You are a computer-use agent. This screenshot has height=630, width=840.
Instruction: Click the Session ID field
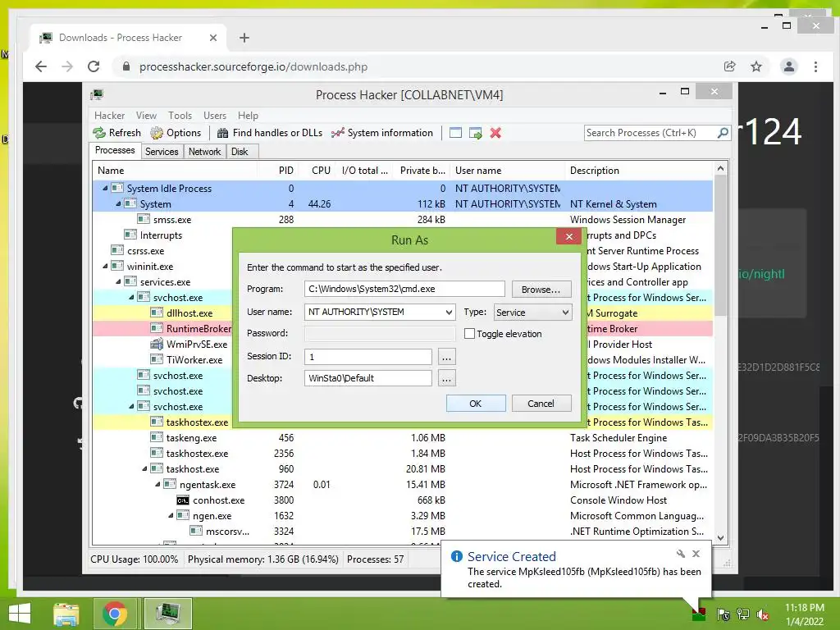pyautogui.click(x=368, y=356)
